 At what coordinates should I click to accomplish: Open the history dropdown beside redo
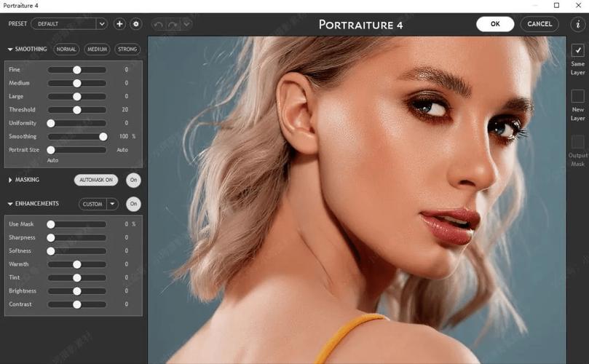[186, 24]
